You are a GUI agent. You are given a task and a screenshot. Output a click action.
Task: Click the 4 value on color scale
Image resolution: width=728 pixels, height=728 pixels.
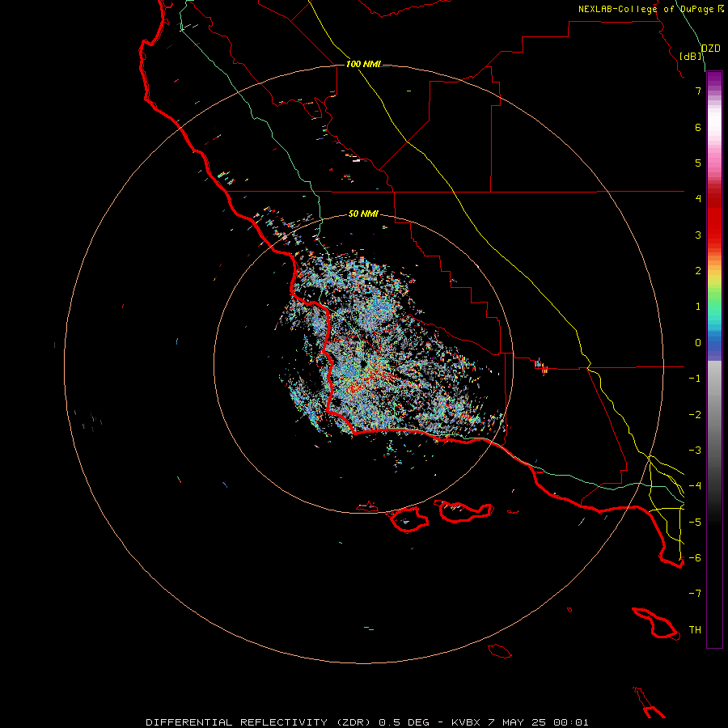pyautogui.click(x=698, y=199)
